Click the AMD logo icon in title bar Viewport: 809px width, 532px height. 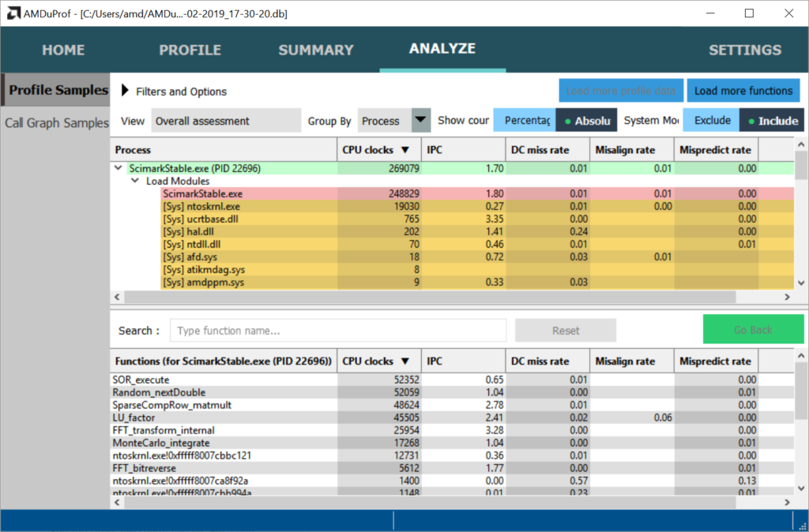coord(13,14)
